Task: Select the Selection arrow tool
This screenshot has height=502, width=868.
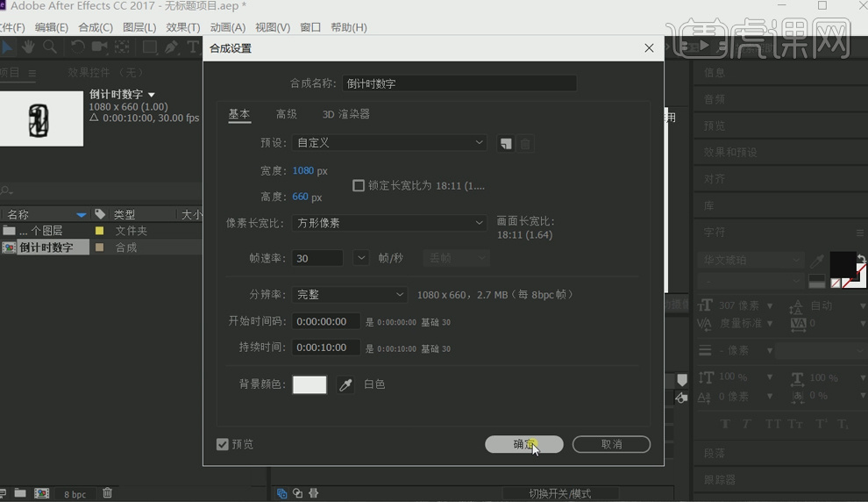Action: 7,47
